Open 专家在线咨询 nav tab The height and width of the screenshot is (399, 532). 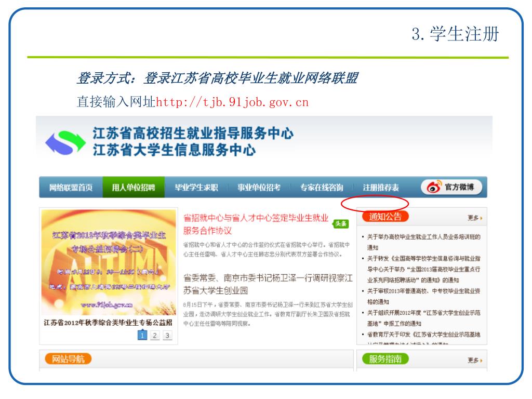pyautogui.click(x=322, y=187)
